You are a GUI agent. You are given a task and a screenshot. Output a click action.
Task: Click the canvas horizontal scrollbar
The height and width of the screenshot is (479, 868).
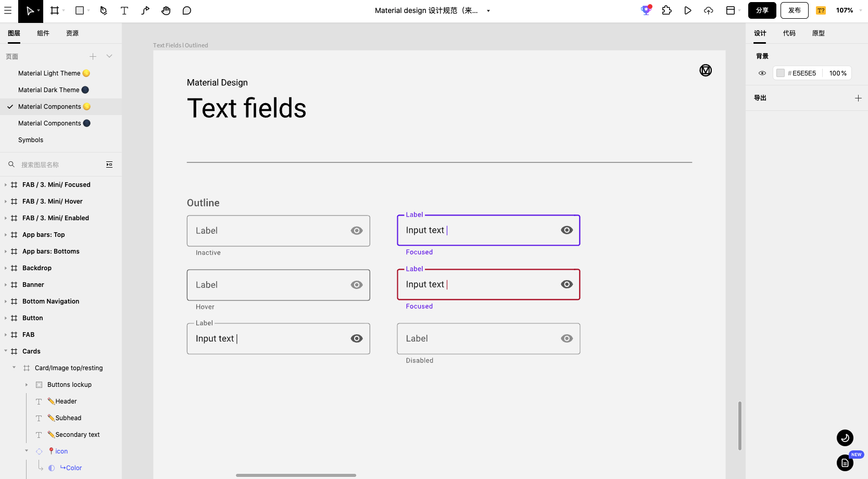[x=296, y=475]
